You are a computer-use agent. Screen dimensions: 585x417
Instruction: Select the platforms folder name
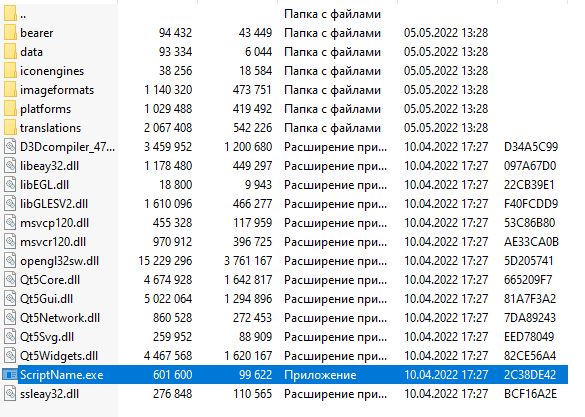pos(46,109)
